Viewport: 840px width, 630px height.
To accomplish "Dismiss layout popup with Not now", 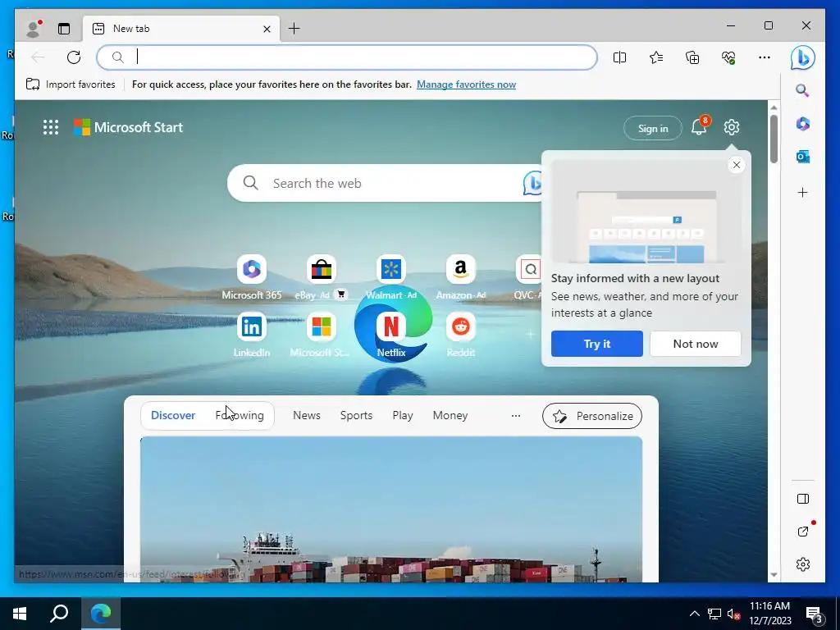I will 696,344.
